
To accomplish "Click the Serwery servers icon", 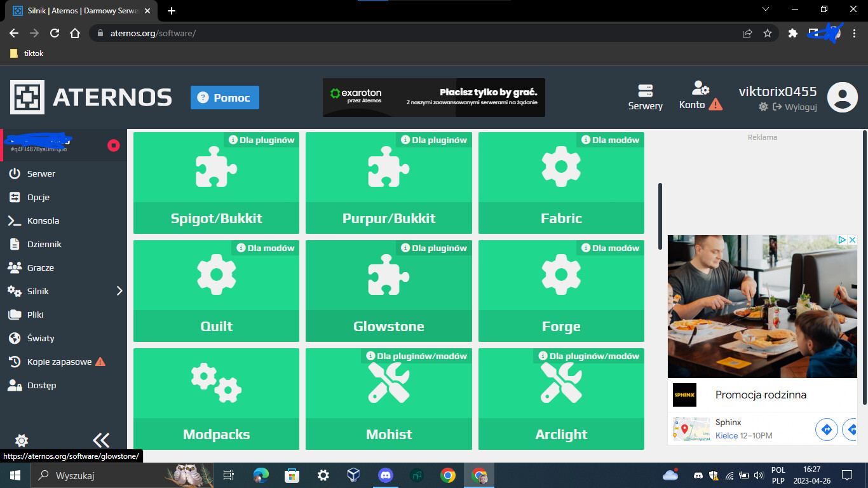I will 645,90.
